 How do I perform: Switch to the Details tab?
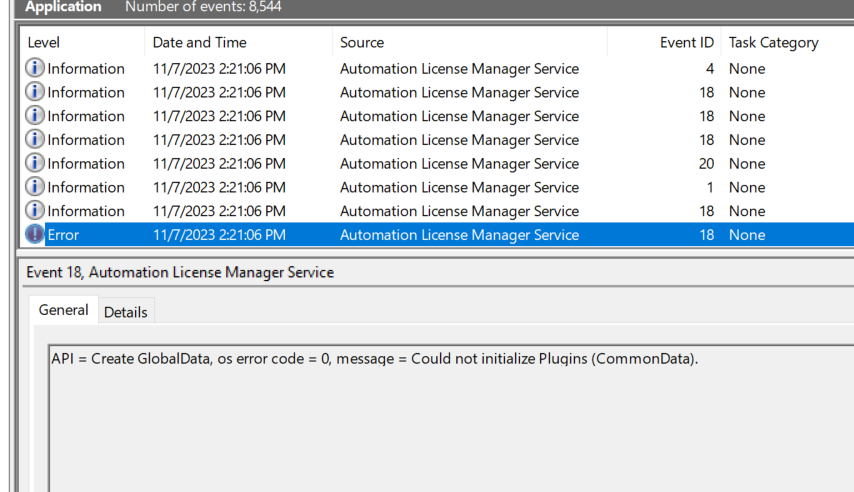click(126, 312)
